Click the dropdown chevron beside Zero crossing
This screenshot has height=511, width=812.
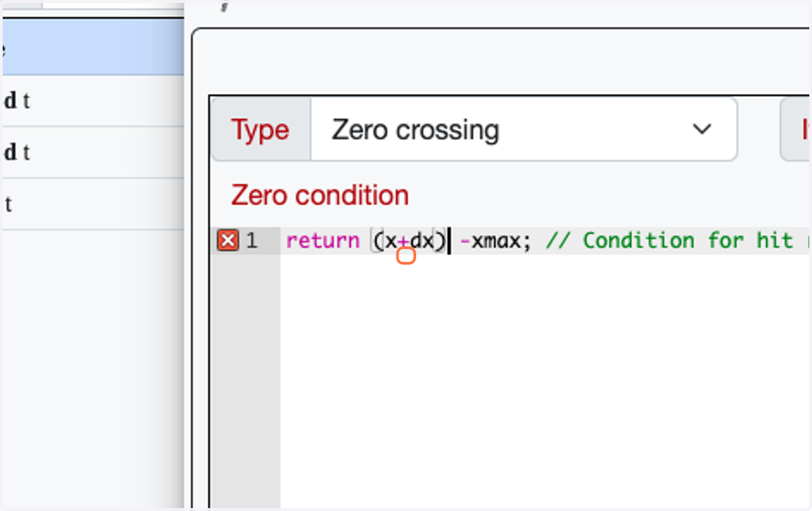point(703,129)
